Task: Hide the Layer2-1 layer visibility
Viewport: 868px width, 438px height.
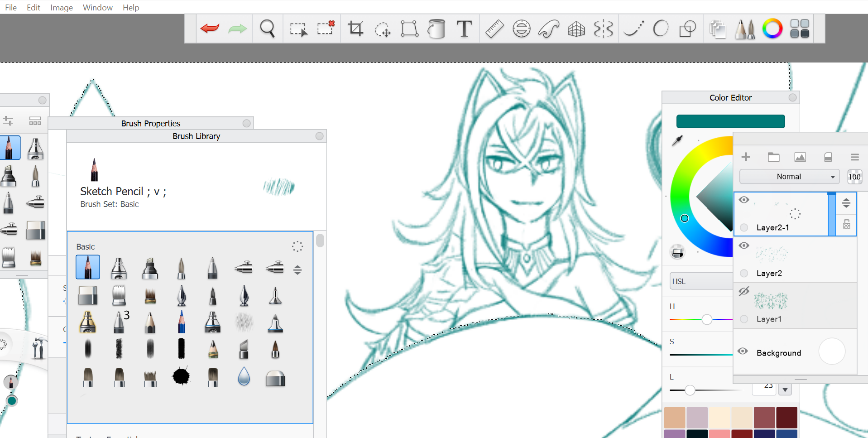Action: 744,199
